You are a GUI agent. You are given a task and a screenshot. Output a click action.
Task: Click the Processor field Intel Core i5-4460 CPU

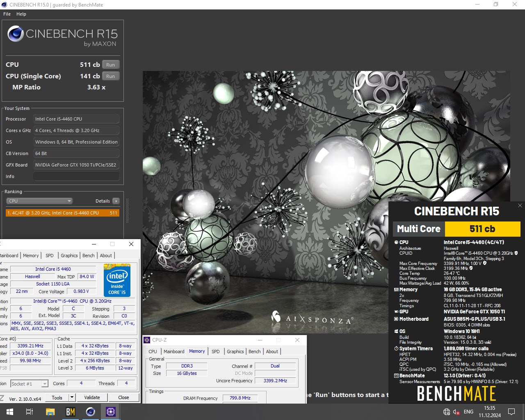pos(76,119)
